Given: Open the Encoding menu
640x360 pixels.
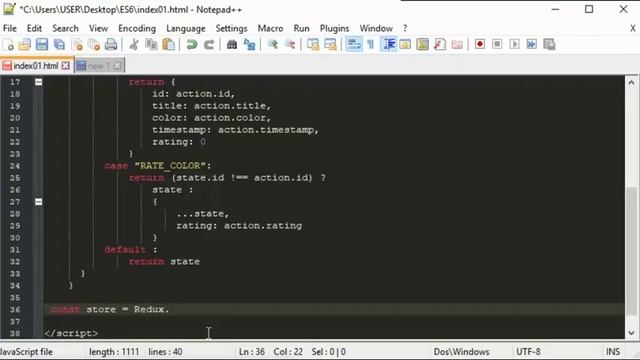Looking at the screenshot, I should [x=137, y=28].
